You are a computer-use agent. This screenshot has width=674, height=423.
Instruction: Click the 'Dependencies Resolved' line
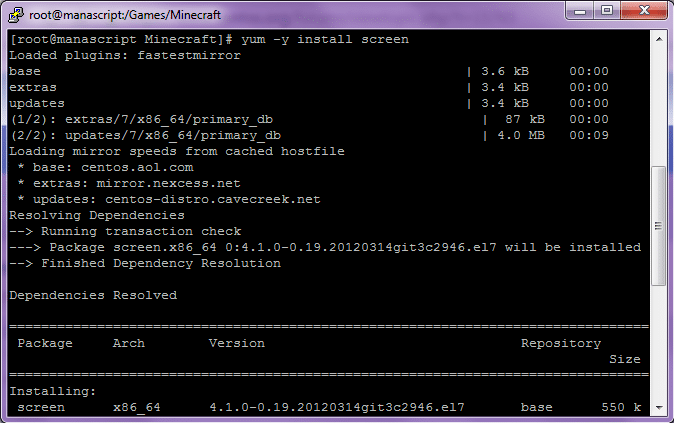coord(92,295)
